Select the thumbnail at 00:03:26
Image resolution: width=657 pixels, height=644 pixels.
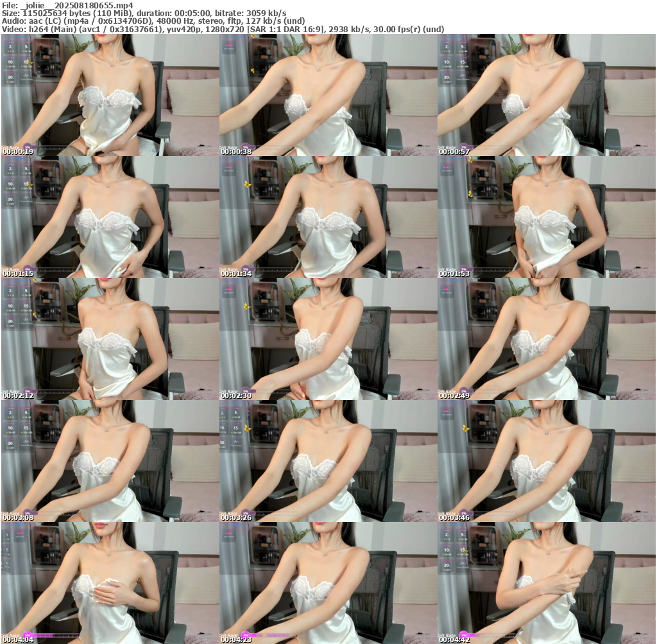[x=328, y=461]
